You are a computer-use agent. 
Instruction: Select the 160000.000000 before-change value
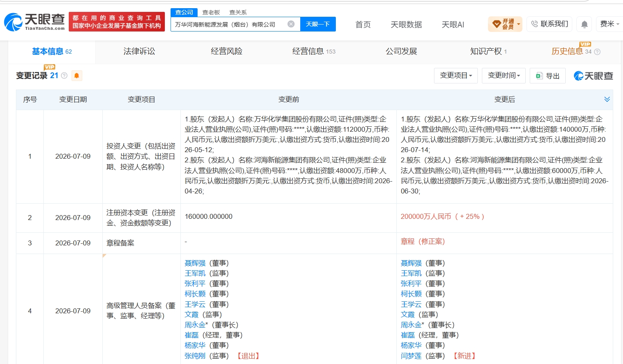point(209,216)
